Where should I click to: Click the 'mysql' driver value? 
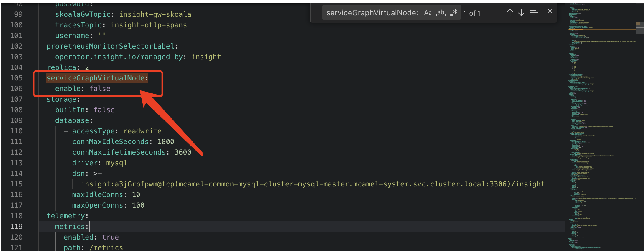(x=117, y=163)
